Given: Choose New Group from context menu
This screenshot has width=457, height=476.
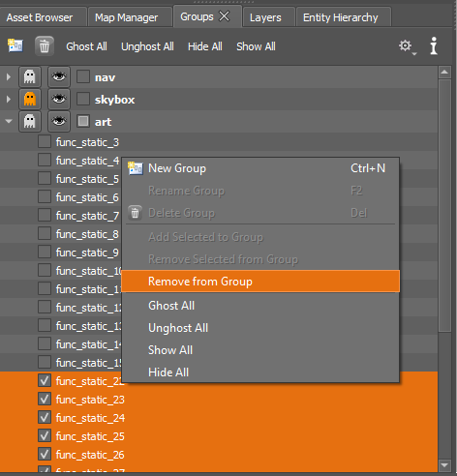Looking at the screenshot, I should (x=260, y=168).
